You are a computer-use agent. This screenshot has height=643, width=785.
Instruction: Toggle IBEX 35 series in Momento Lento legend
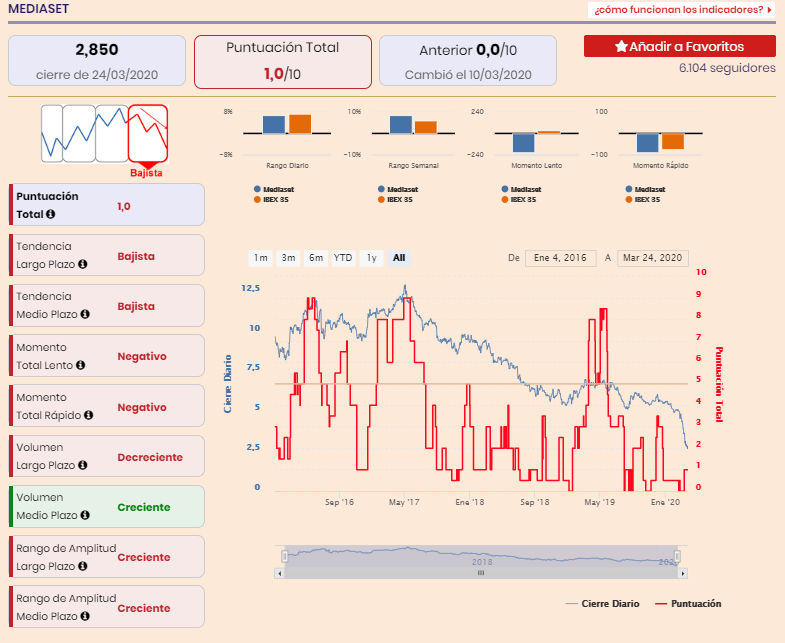tap(519, 199)
